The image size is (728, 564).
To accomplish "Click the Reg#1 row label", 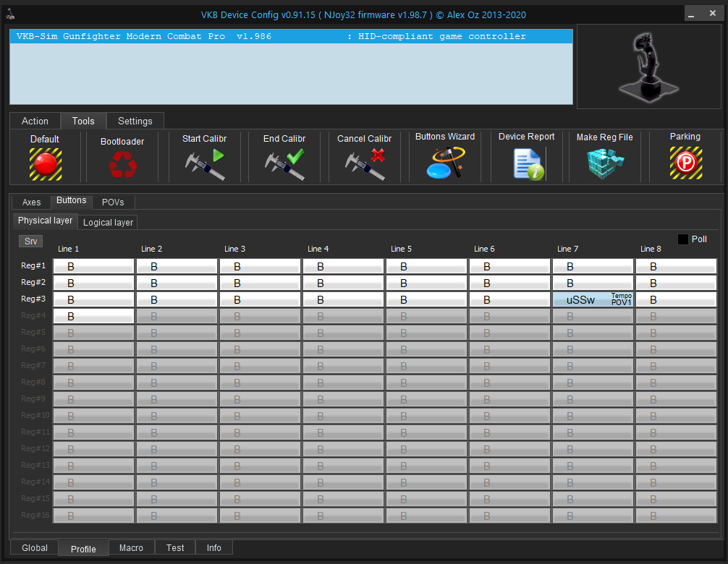I will 33,265.
